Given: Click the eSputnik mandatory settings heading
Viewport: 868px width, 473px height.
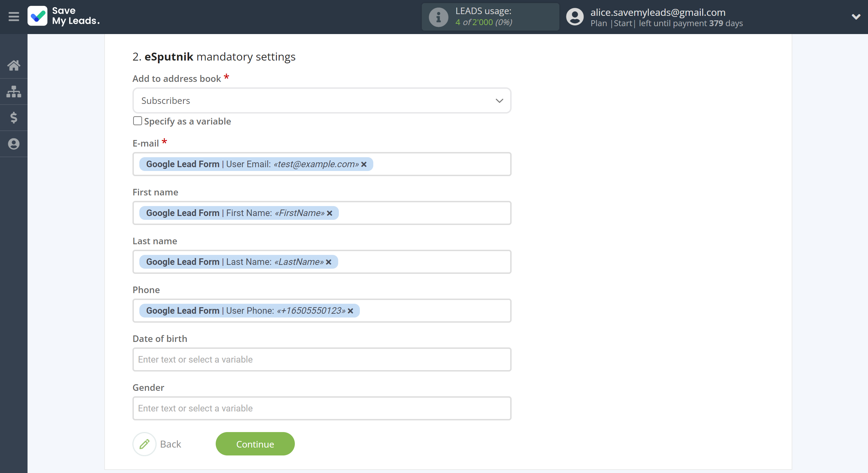Looking at the screenshot, I should click(x=214, y=56).
